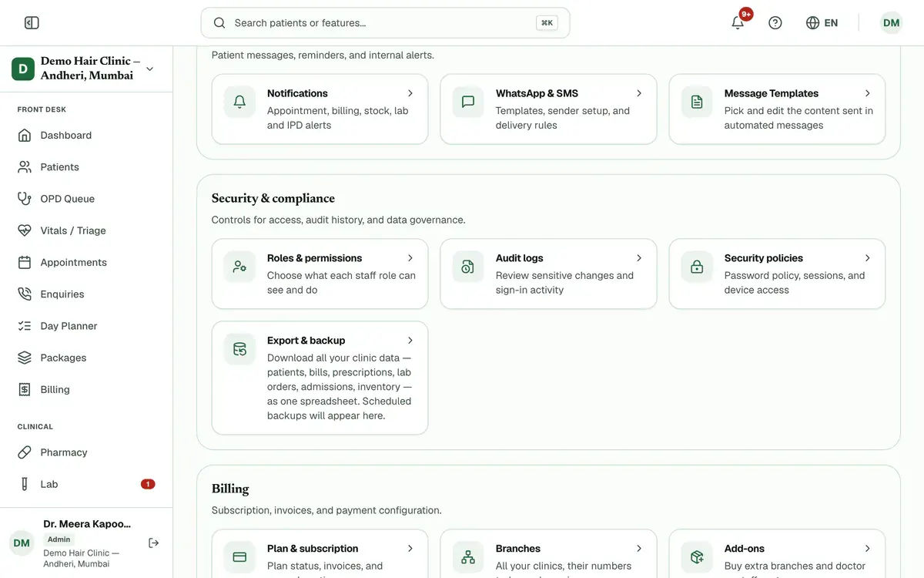
Task: Click the bell icon on Notifications card
Action: point(239,102)
